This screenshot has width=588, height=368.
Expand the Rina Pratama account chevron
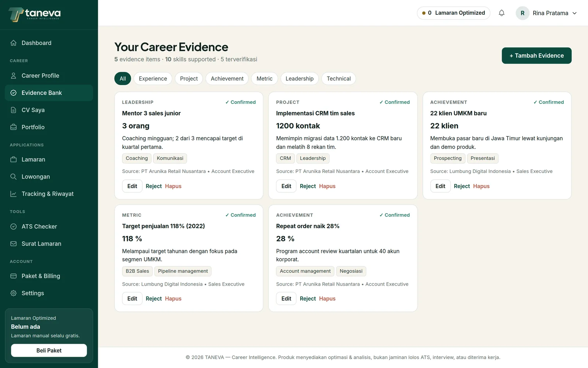coord(575,13)
